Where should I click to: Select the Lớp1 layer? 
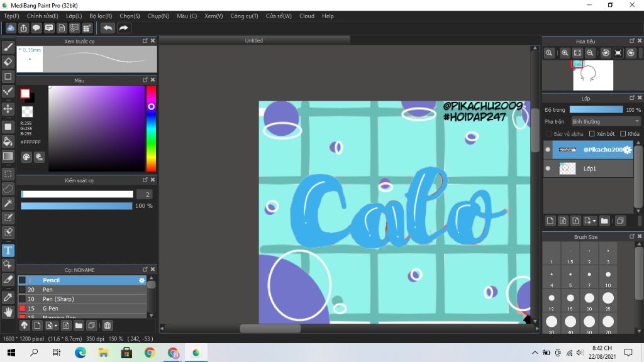coord(589,168)
